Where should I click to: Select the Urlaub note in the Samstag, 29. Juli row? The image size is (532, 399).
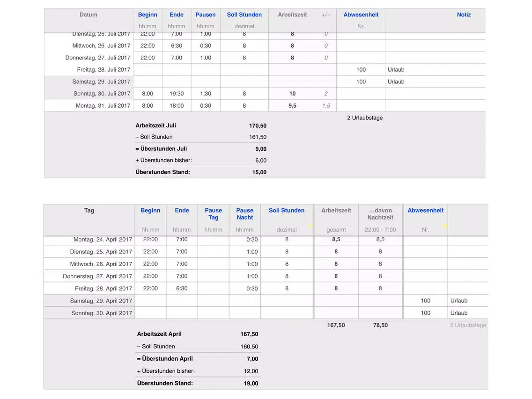coord(396,82)
